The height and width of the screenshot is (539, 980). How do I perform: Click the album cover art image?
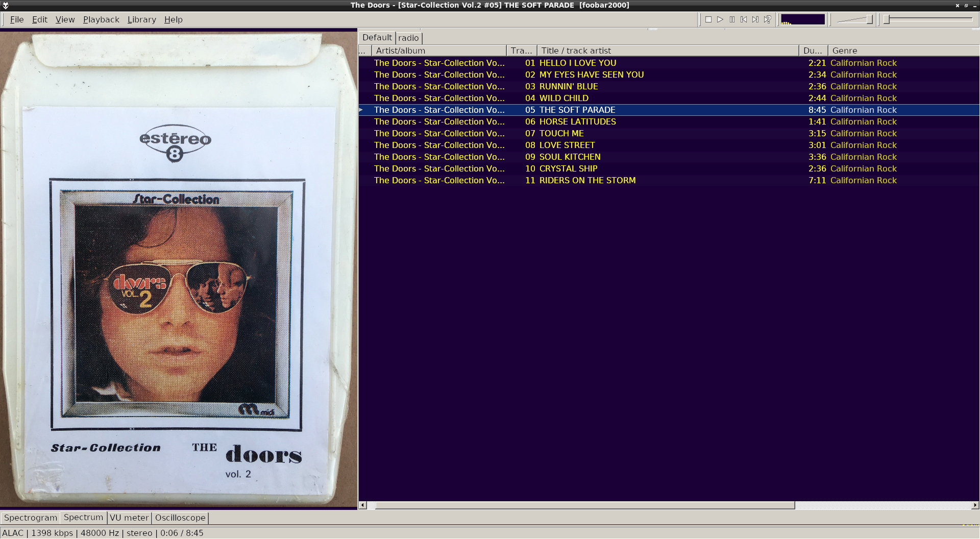point(179,270)
